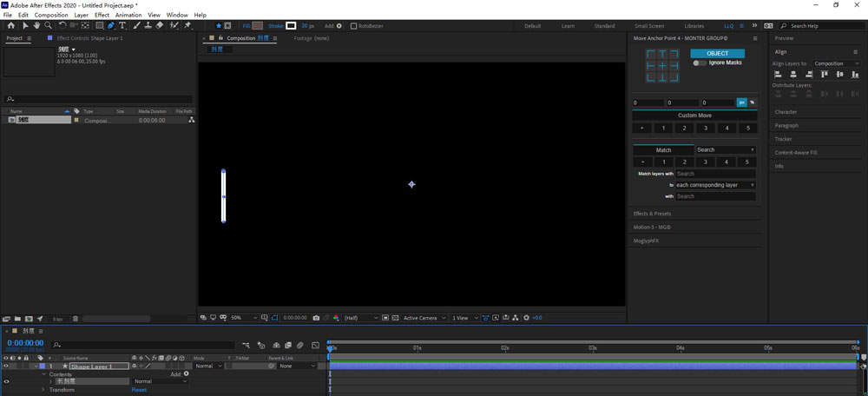
Task: Take a snapshot with camera icon
Action: tap(316, 318)
